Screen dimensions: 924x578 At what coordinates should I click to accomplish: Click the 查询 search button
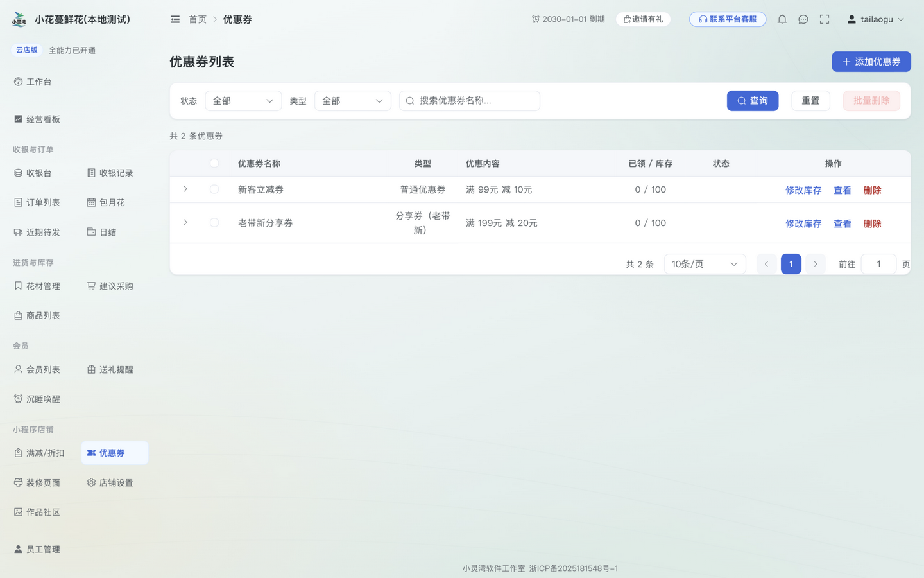pos(753,101)
